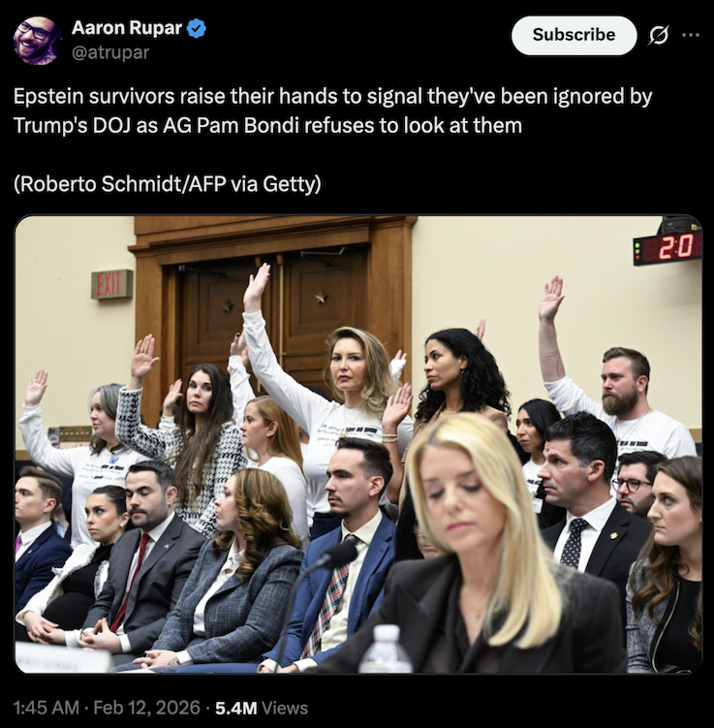Viewport: 714px width, 728px height.
Task: Click the Roberto Schmidt/AFP via Getty credit line
Action: 167,184
